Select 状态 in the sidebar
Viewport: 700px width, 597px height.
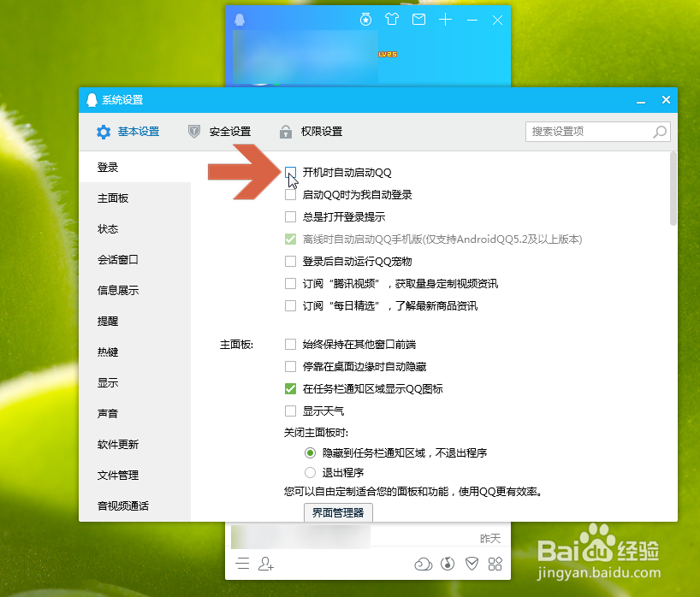[135, 229]
